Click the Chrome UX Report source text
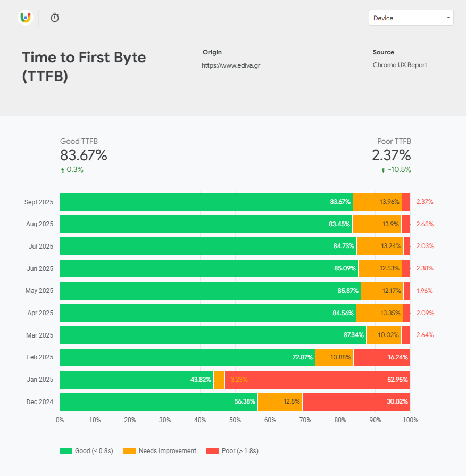 (x=400, y=65)
